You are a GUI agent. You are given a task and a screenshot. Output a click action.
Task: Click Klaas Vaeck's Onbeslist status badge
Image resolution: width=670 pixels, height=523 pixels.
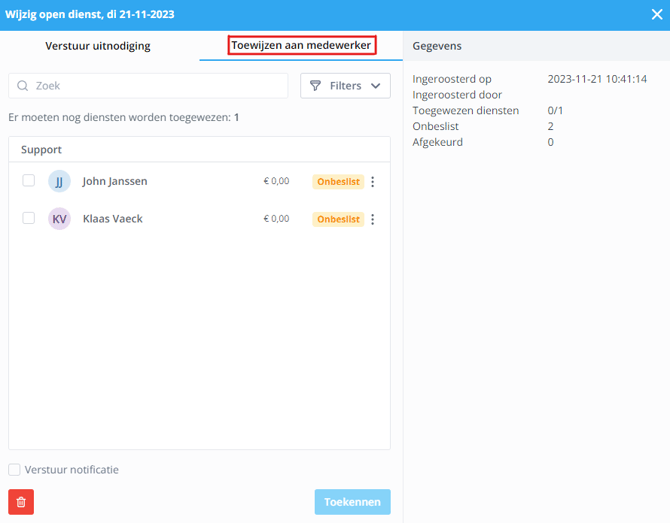338,219
